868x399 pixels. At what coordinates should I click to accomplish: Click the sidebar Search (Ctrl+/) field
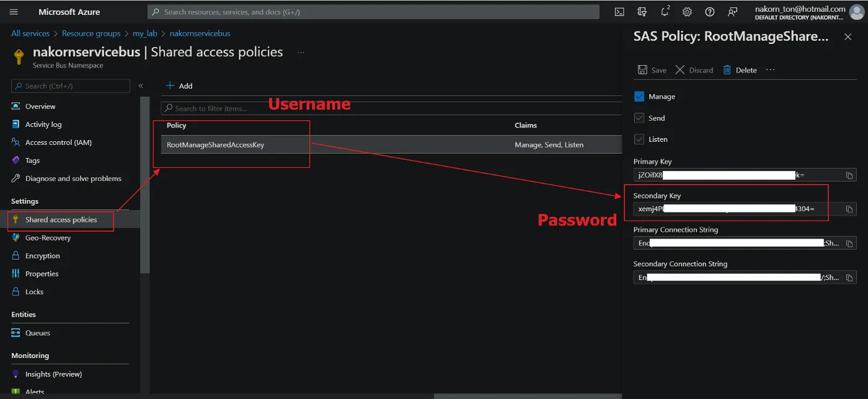point(71,86)
